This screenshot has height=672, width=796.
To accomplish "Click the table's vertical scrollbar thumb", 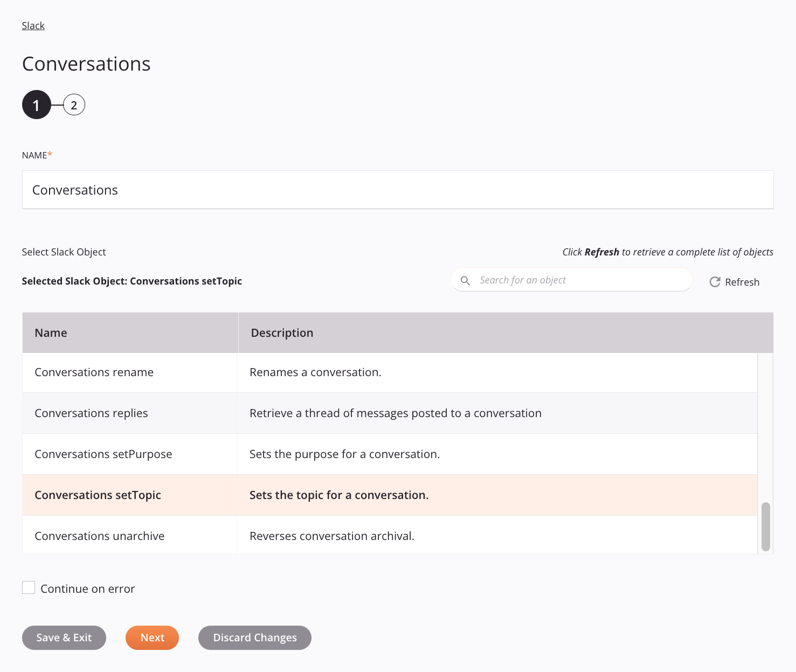I will tap(765, 527).
